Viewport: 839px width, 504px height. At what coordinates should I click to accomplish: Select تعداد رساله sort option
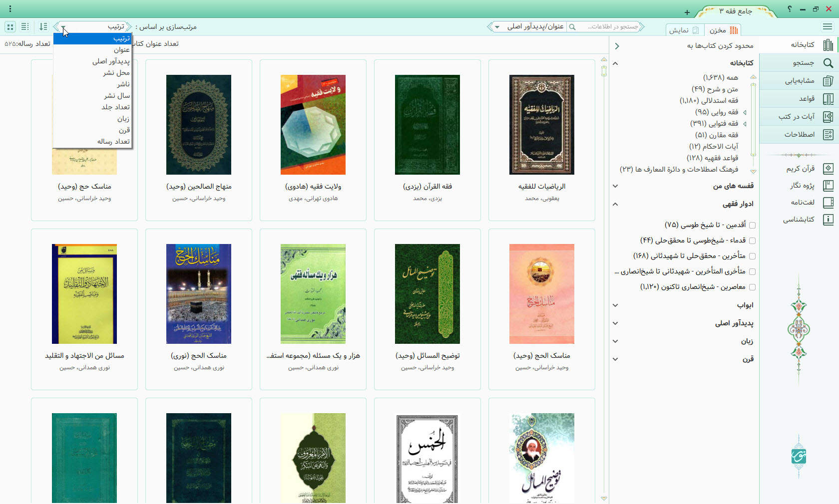point(92,142)
